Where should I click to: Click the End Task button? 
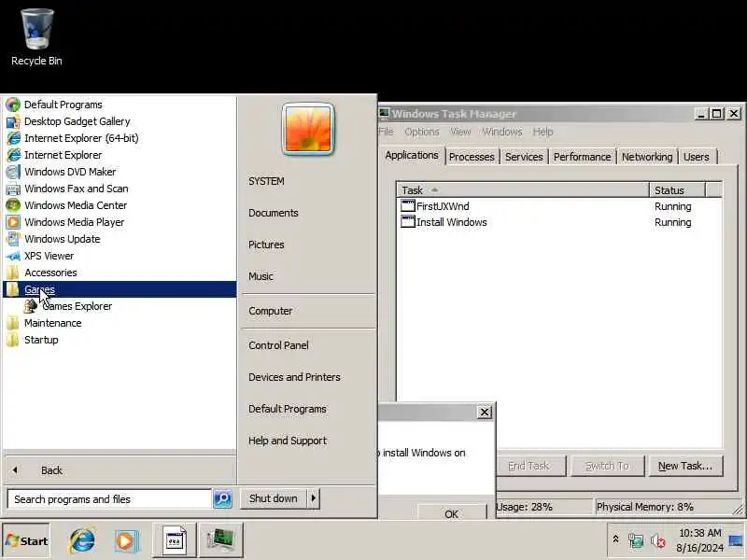[530, 466]
